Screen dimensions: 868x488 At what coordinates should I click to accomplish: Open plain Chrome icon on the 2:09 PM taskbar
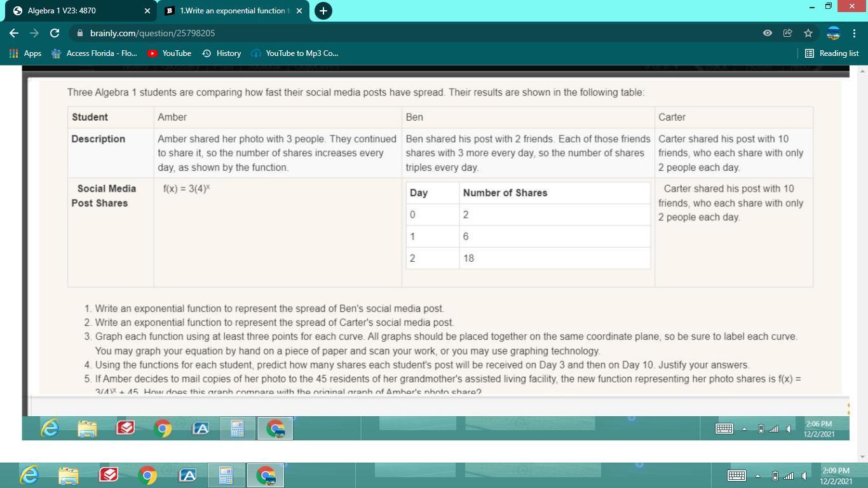pyautogui.click(x=147, y=475)
